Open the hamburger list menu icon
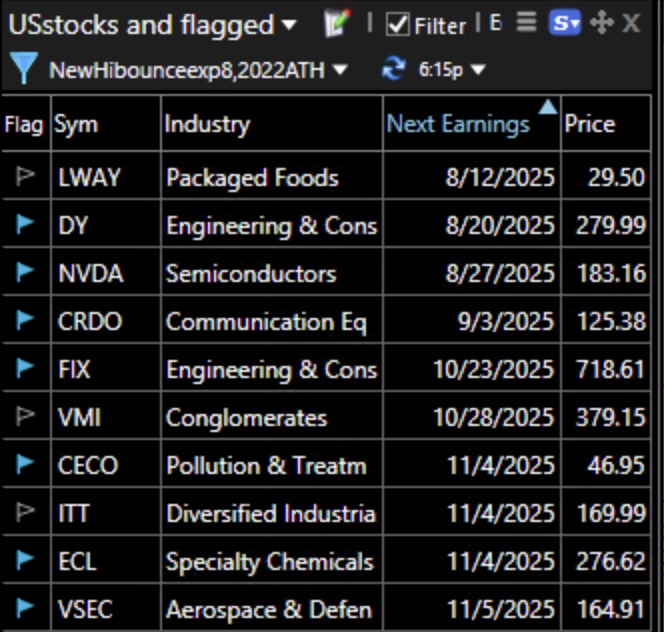The image size is (664, 632). click(526, 23)
